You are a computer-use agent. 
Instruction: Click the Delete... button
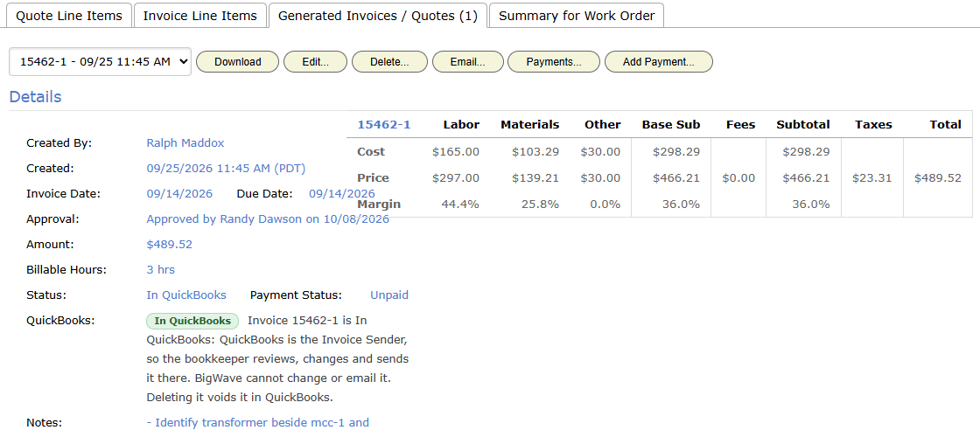point(389,62)
